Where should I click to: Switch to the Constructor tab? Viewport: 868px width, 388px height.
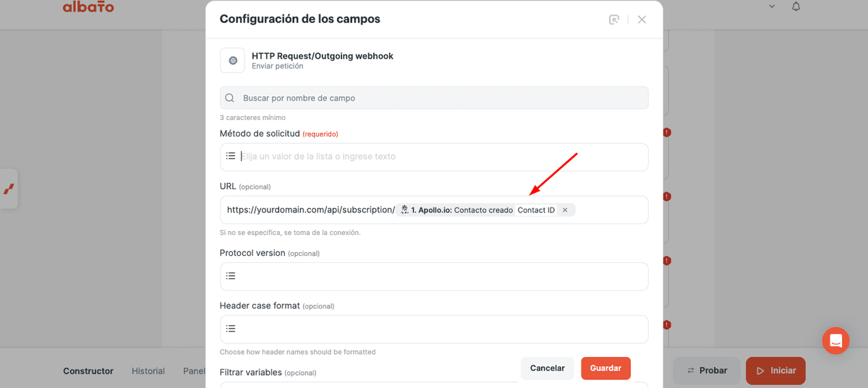(x=88, y=371)
